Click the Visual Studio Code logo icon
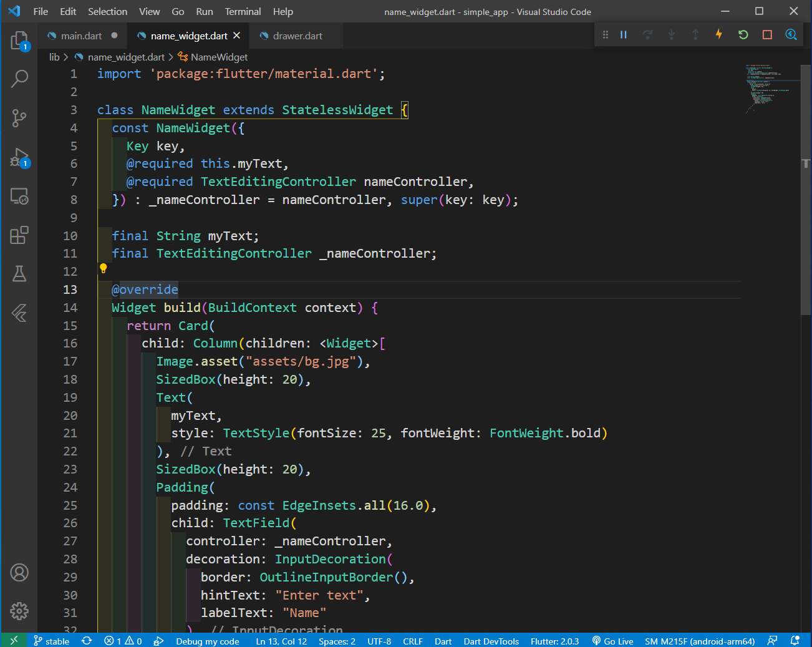 tap(14, 11)
